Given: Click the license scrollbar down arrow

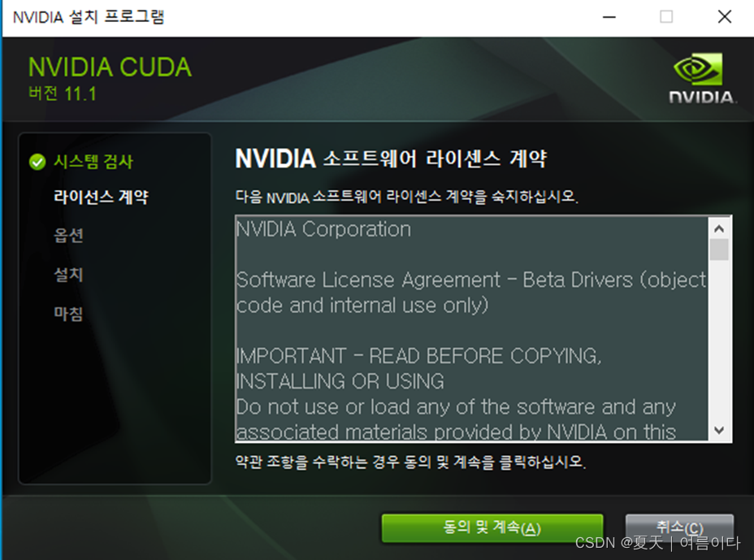Looking at the screenshot, I should tap(719, 430).
